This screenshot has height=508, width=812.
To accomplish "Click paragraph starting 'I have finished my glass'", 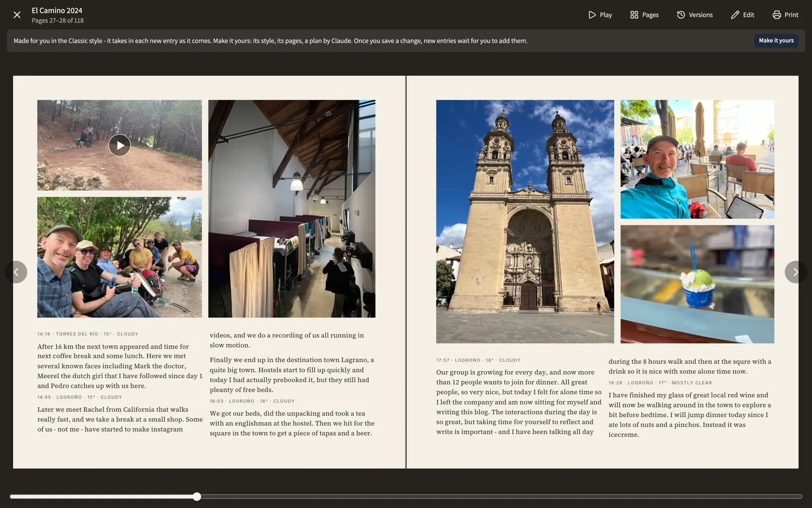I will (690, 415).
